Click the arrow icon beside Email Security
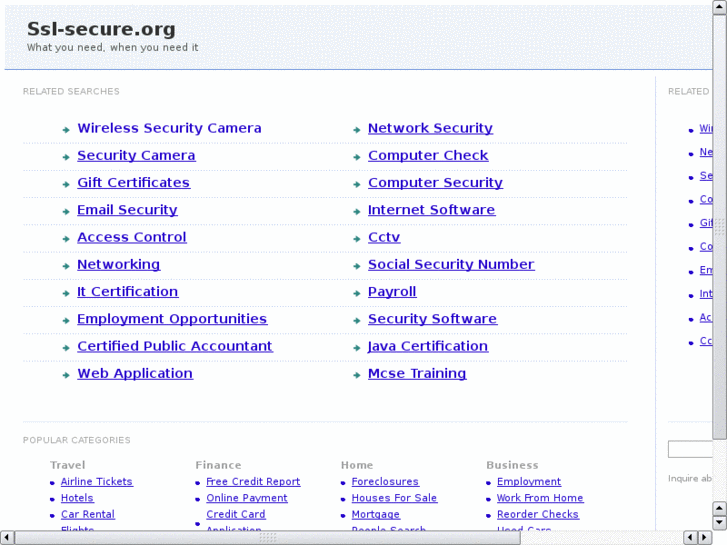This screenshot has height=545, width=727. pyautogui.click(x=66, y=212)
